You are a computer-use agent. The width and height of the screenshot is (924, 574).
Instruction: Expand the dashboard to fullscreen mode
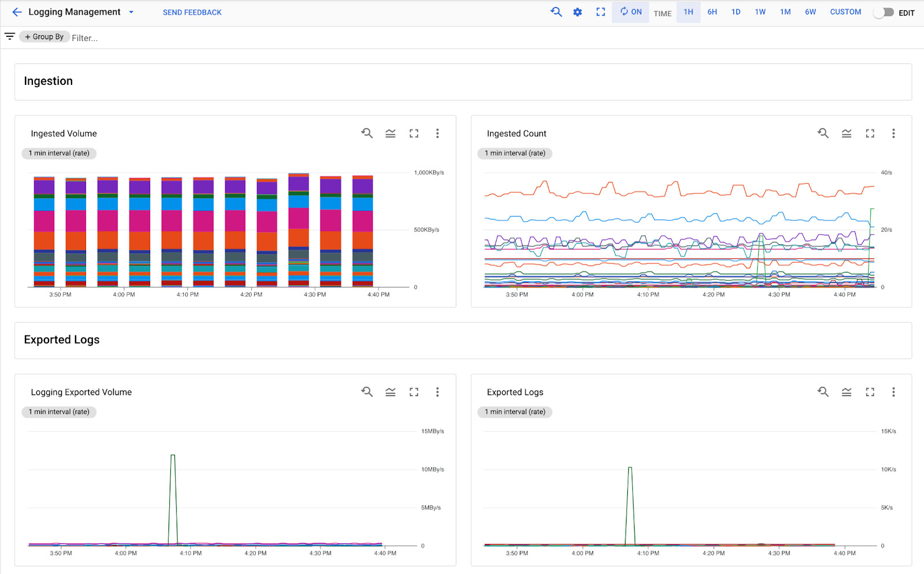[601, 12]
